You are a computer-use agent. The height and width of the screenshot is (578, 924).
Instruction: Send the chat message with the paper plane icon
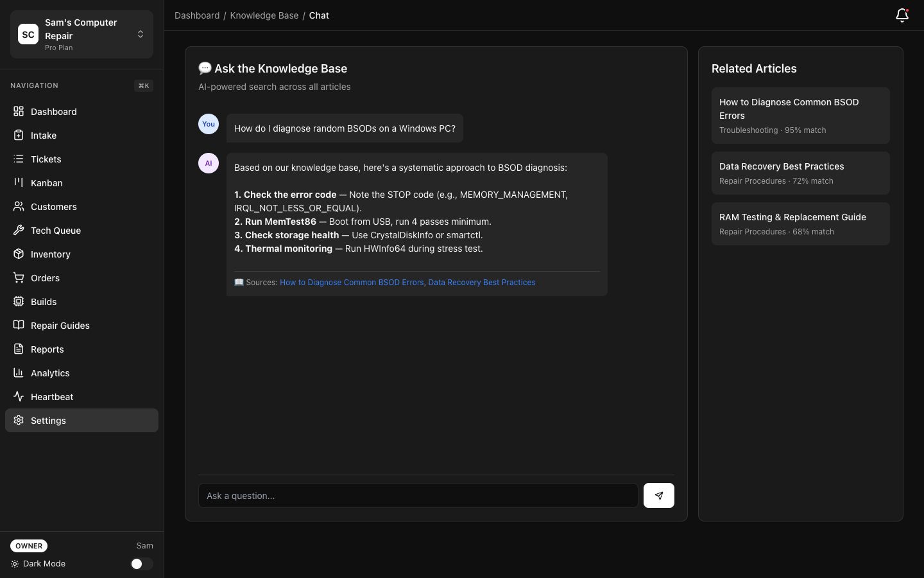point(658,495)
